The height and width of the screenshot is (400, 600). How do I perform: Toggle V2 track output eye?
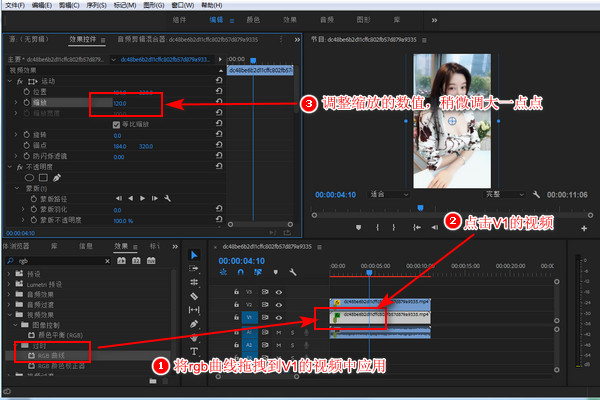pyautogui.click(x=279, y=305)
